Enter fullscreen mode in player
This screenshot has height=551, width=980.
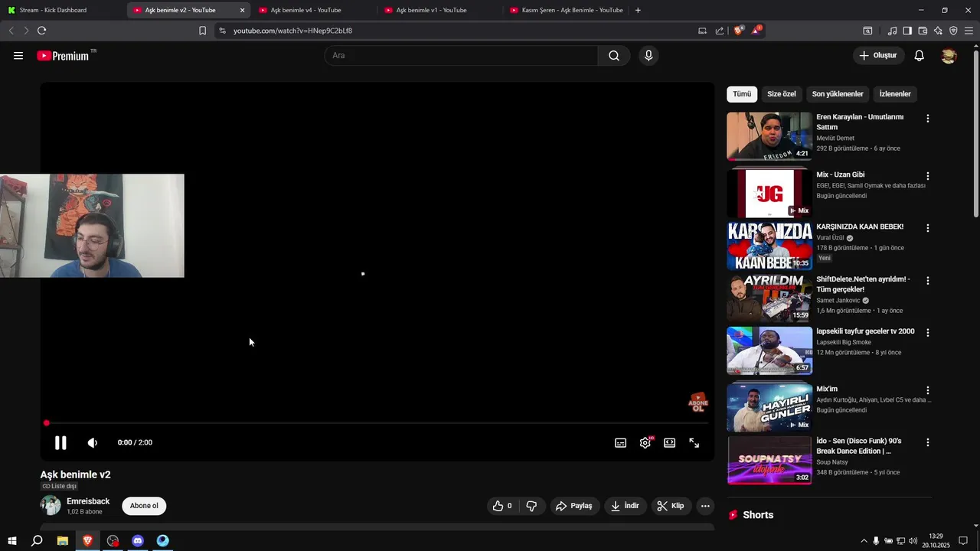[x=694, y=442]
